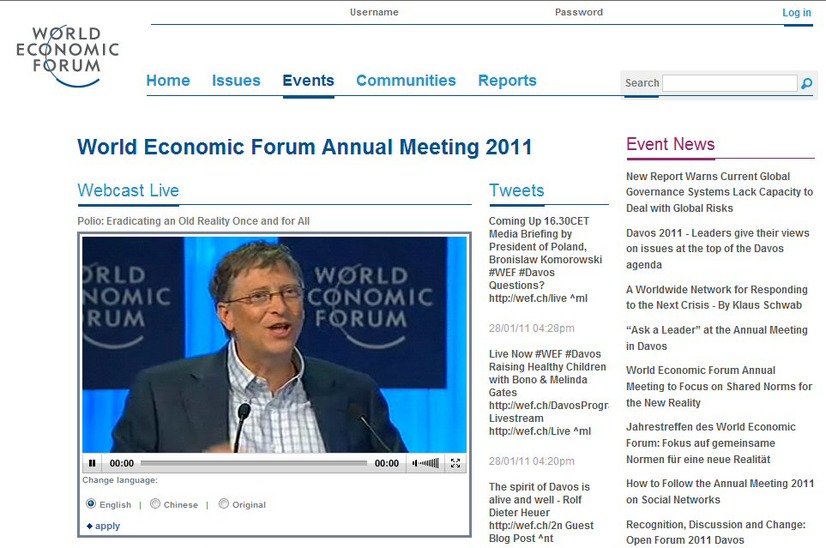Select Chinese language radio button
This screenshot has height=548, width=826.
[x=155, y=504]
